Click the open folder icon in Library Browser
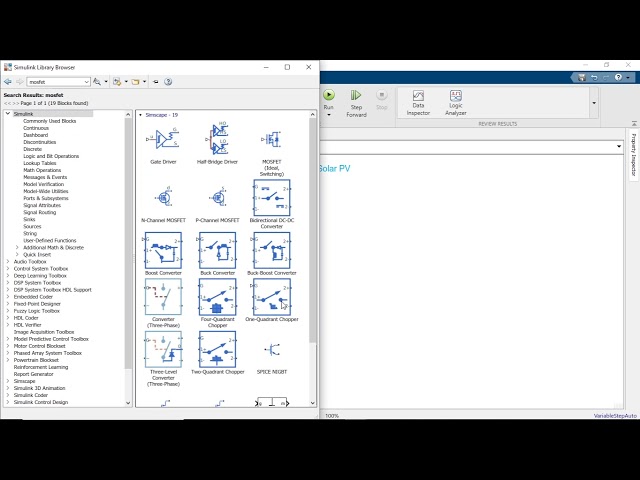 (x=136, y=82)
